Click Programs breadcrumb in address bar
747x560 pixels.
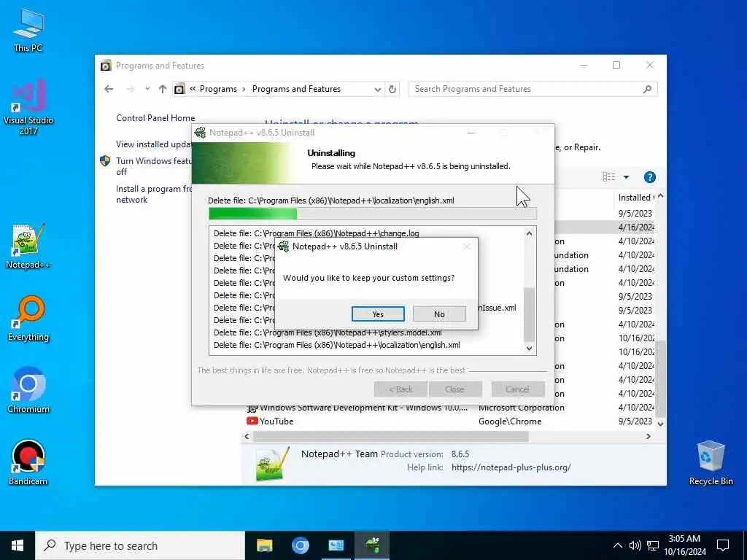(218, 89)
